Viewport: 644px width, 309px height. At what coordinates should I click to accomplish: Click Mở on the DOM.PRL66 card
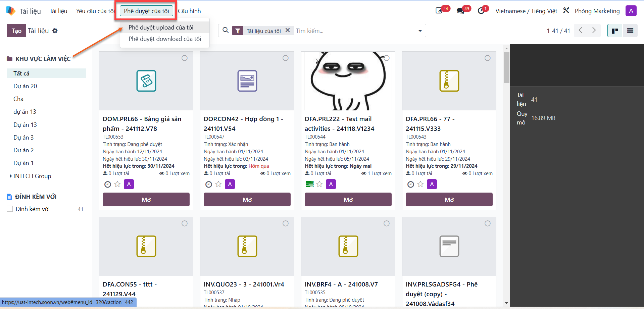146,200
